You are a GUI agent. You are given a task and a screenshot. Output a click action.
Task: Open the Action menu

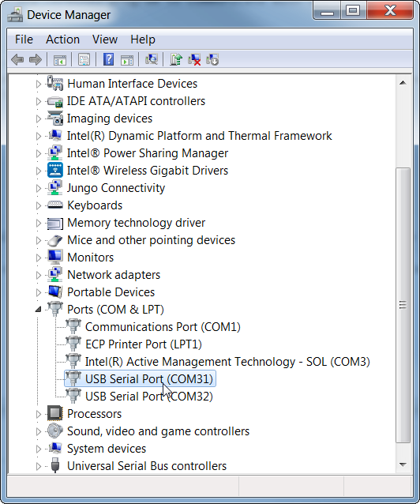pos(62,39)
